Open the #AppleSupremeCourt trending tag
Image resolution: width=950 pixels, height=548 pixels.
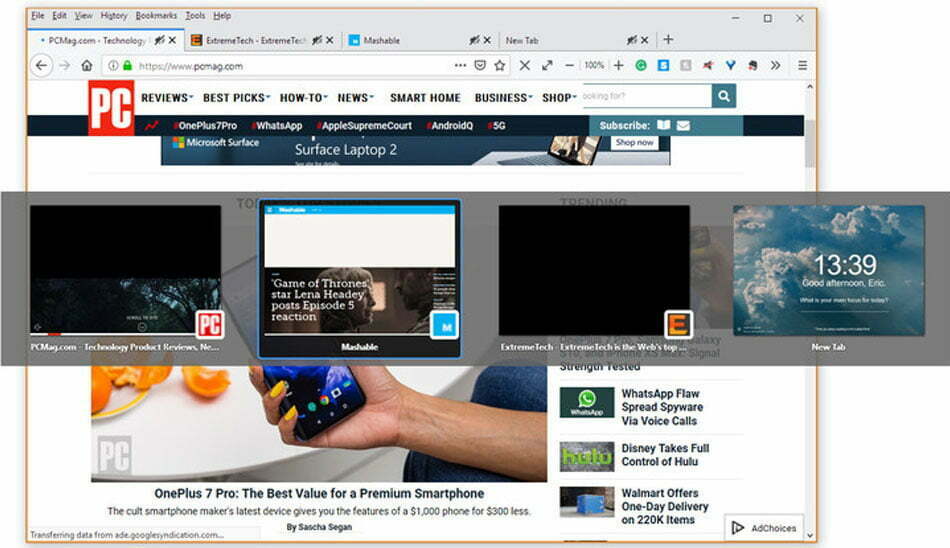(364, 125)
